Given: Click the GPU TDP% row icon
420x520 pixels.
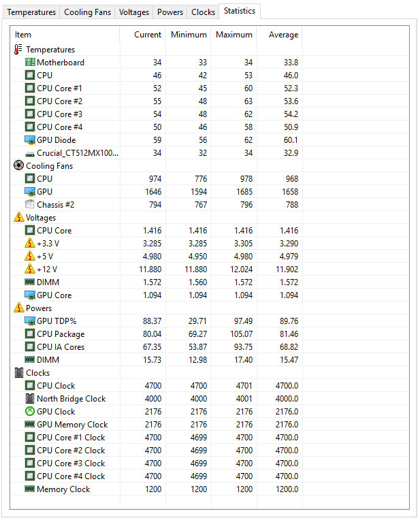Looking at the screenshot, I should pos(30,321).
